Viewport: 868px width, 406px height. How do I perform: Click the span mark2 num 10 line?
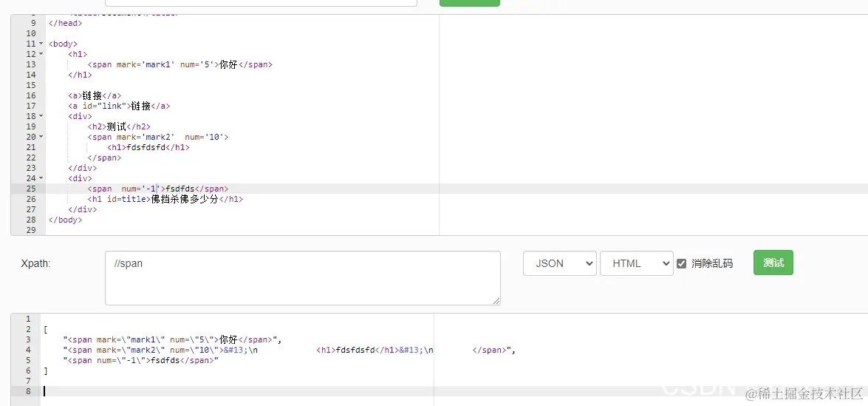tap(158, 137)
